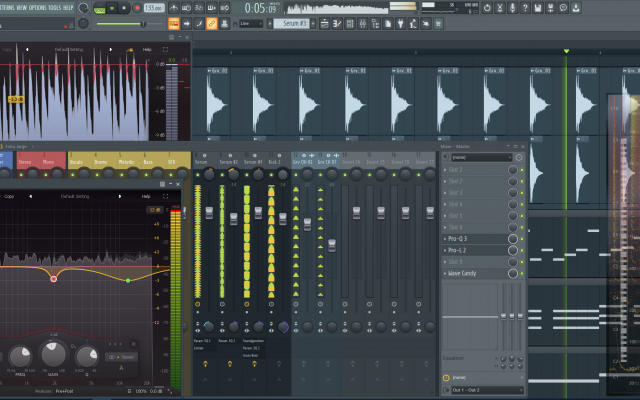
Task: Click the Stereo button in EQ band panel
Action: pos(122,357)
